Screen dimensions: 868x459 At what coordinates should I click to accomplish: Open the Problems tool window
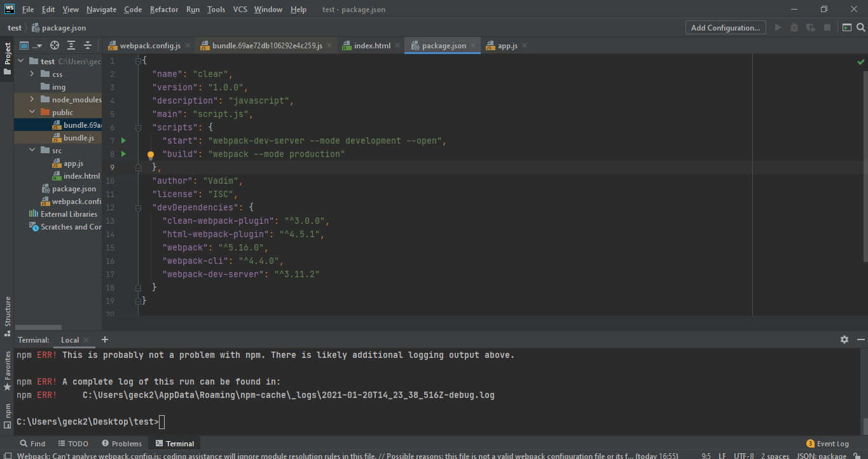[x=121, y=444]
